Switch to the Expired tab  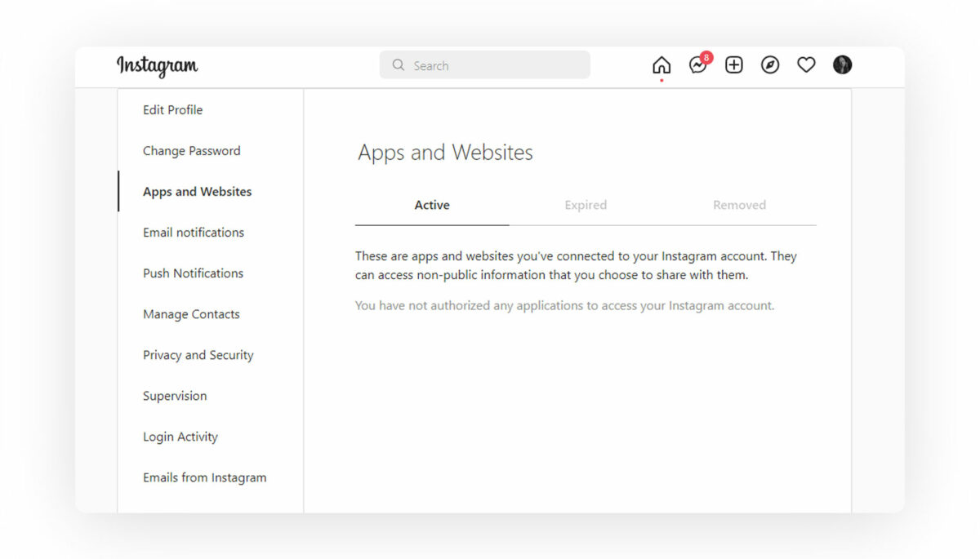pyautogui.click(x=585, y=205)
